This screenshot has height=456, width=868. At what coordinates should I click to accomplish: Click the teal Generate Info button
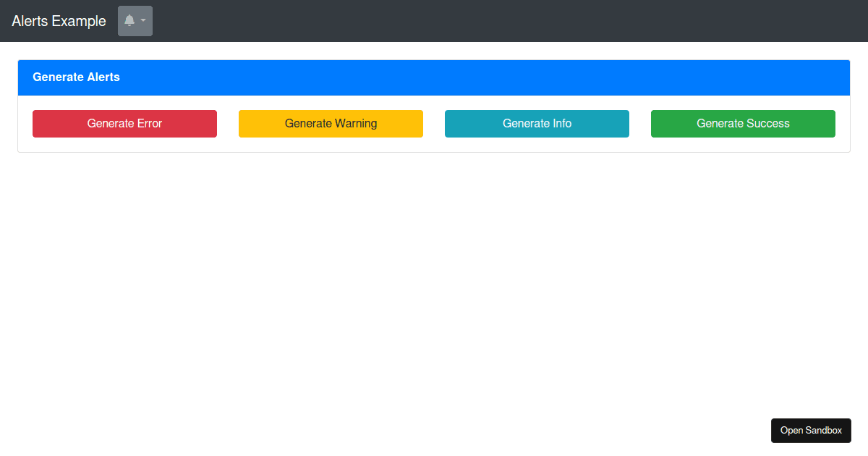click(537, 123)
